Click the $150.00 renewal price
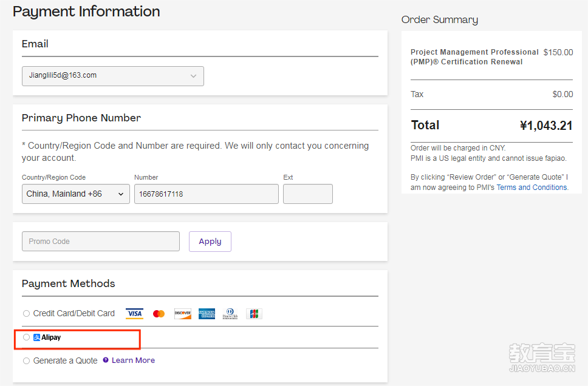The image size is (588, 386). click(x=558, y=52)
